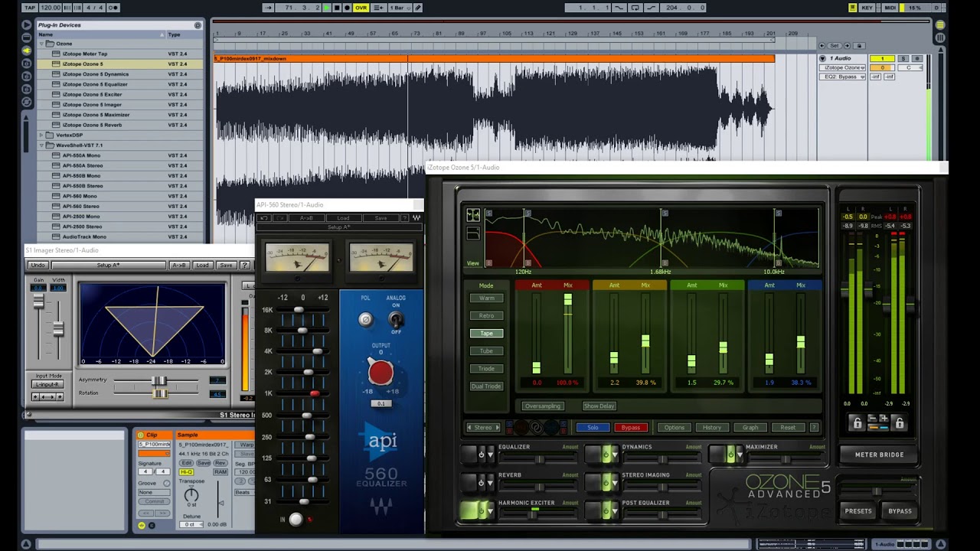
Task: Toggle the OVR overdub button
Action: click(x=361, y=8)
